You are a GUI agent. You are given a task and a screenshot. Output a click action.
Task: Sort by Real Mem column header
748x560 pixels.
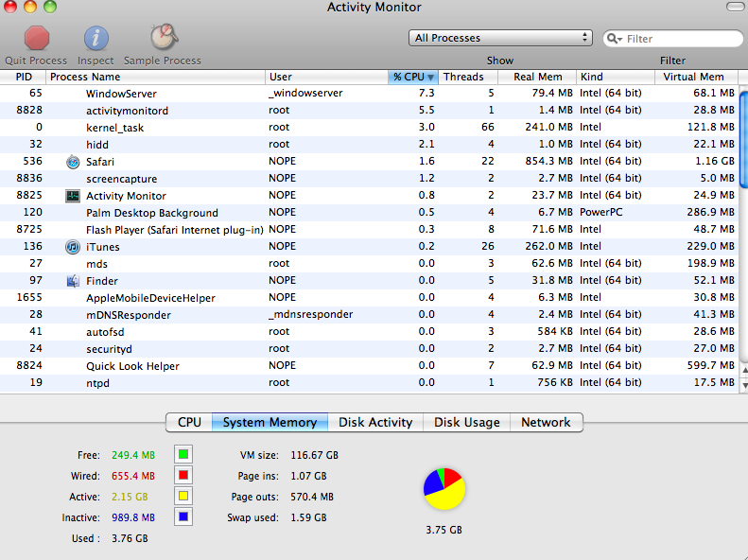537,77
